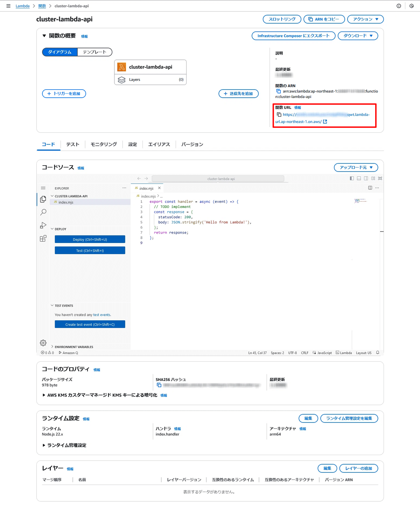Screen dimensions: 420x509
Task: Select the テンプレート view toggle
Action: tap(94, 52)
